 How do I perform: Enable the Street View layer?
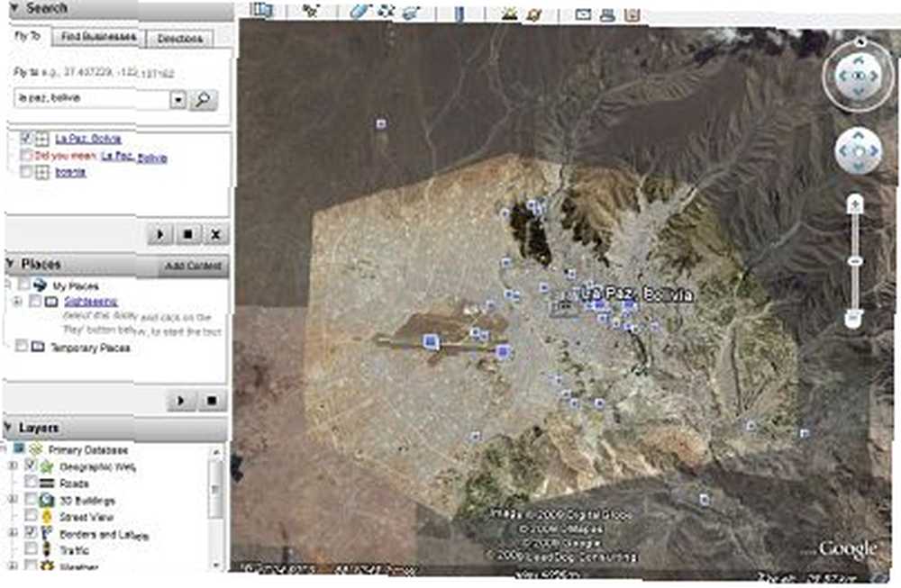(x=31, y=516)
